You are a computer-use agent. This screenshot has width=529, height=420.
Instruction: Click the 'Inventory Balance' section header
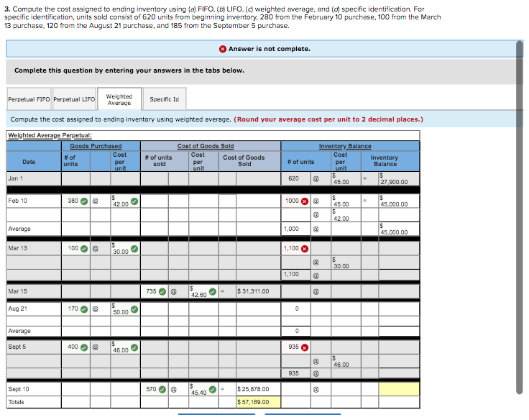pos(345,146)
